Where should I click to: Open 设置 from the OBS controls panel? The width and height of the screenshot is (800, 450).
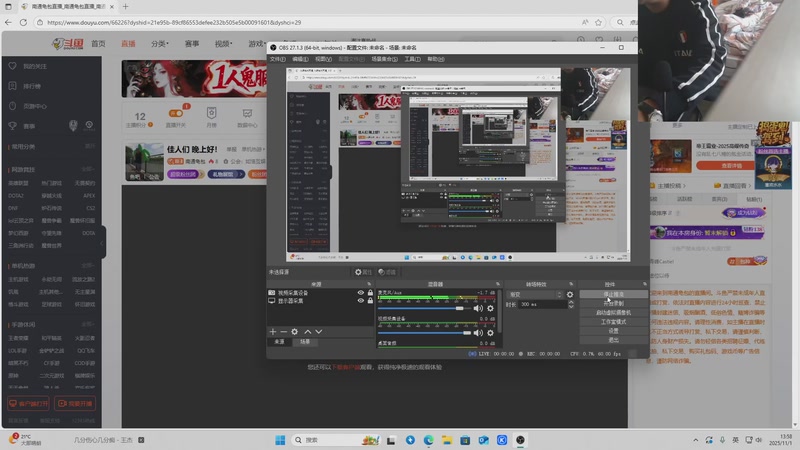[613, 331]
